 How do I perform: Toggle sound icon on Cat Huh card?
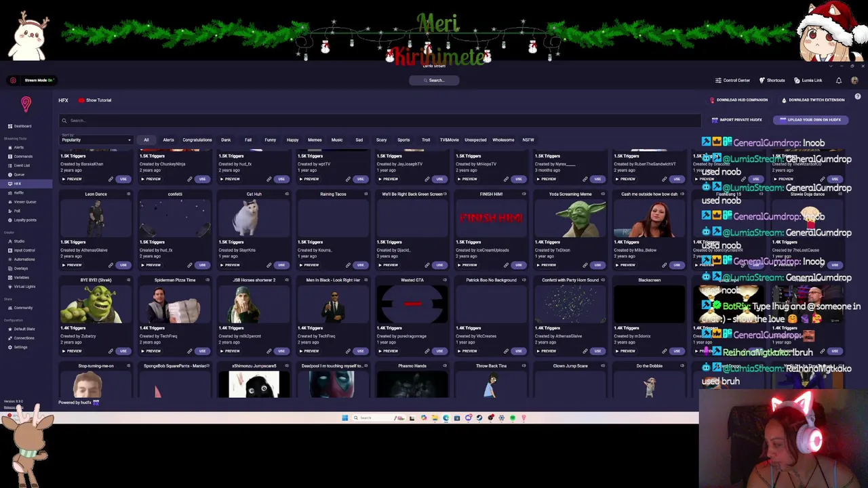click(x=286, y=194)
